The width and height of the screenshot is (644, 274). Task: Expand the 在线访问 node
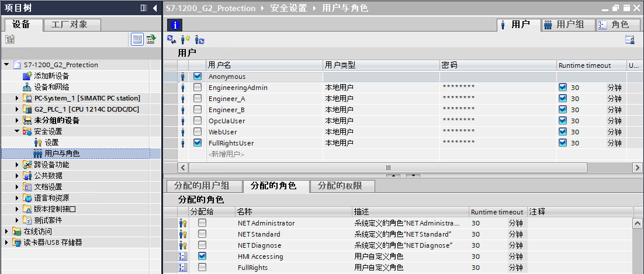pyautogui.click(x=6, y=231)
